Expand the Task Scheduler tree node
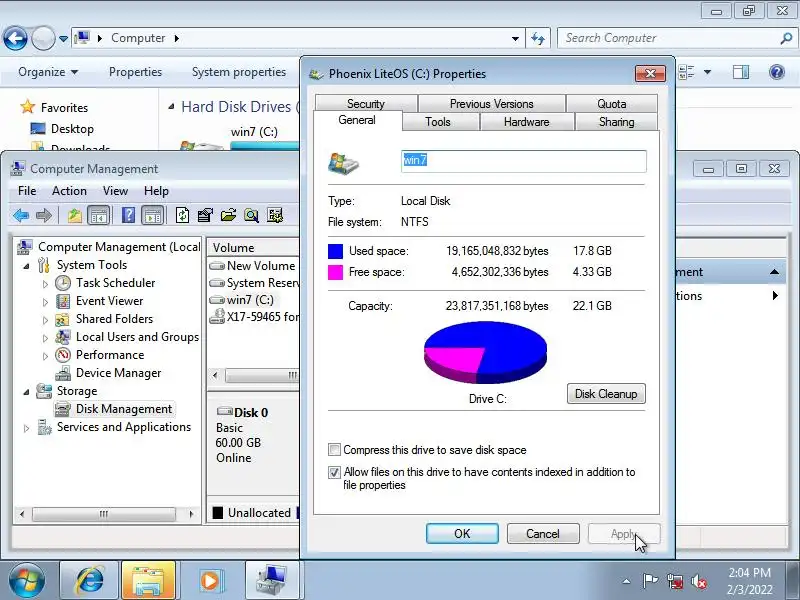 coord(45,284)
